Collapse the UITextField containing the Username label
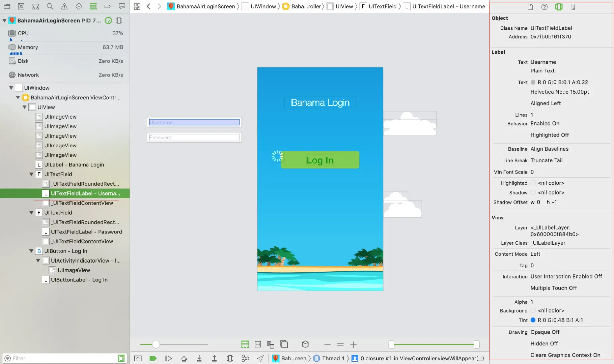 point(31,174)
